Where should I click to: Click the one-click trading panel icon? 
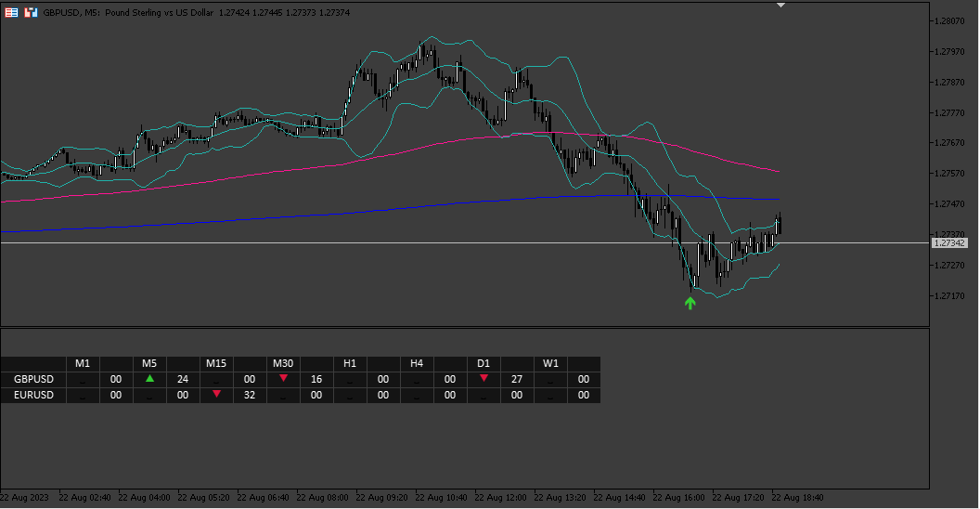(x=31, y=12)
